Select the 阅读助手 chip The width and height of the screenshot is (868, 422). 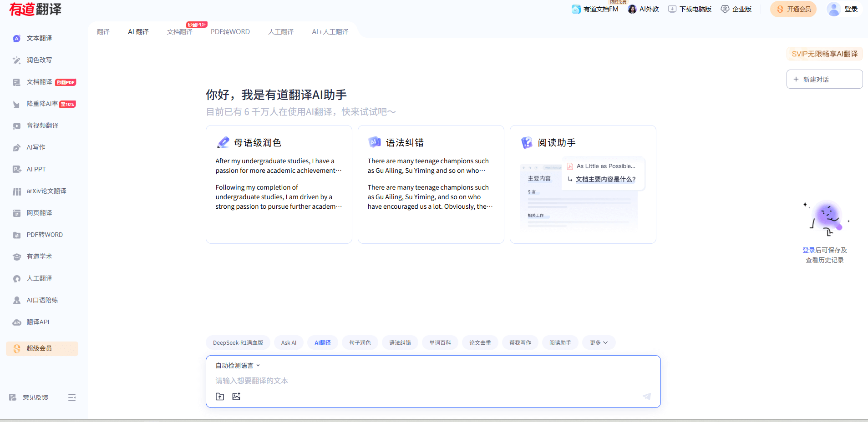[x=560, y=343]
